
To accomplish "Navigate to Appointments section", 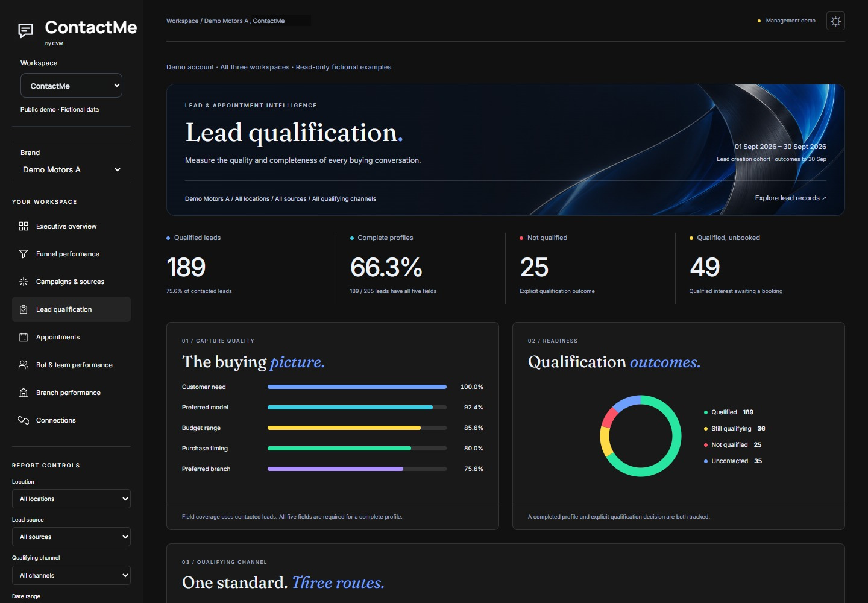I will (x=71, y=337).
